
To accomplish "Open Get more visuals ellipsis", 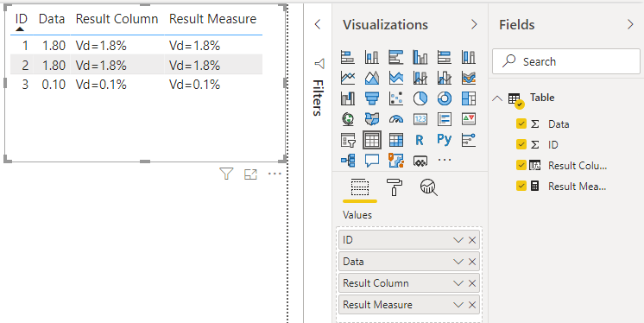I will [x=445, y=160].
